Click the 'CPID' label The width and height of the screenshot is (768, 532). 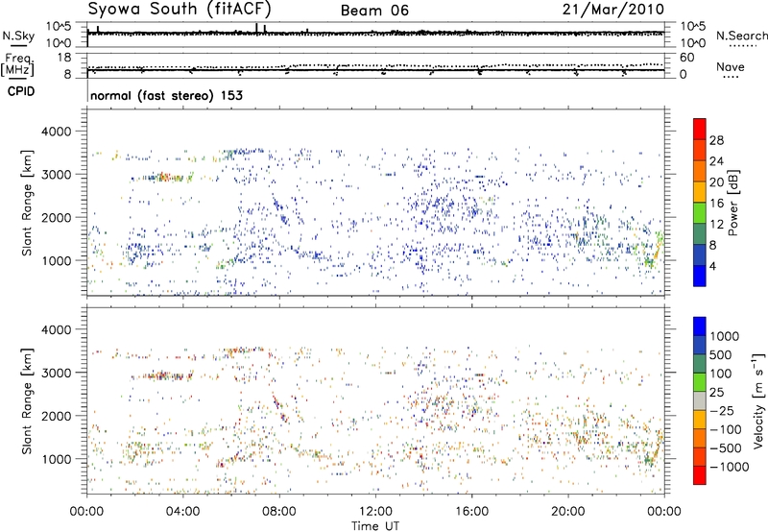click(21, 91)
